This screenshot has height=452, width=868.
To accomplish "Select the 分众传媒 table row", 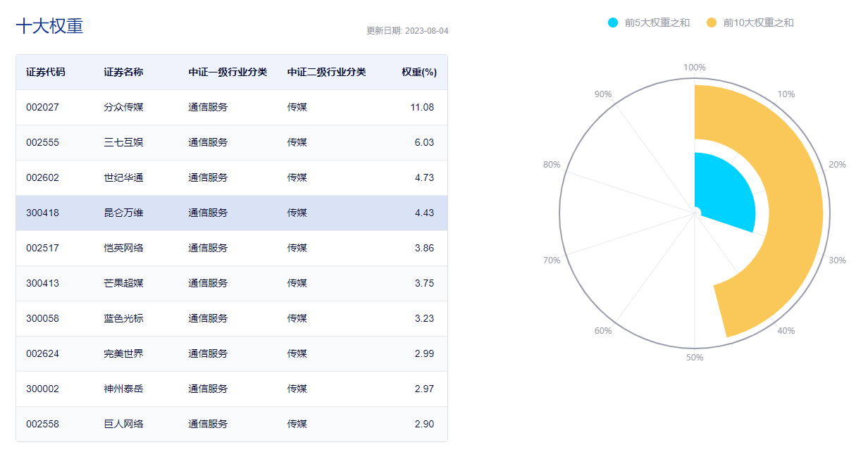I will (231, 107).
